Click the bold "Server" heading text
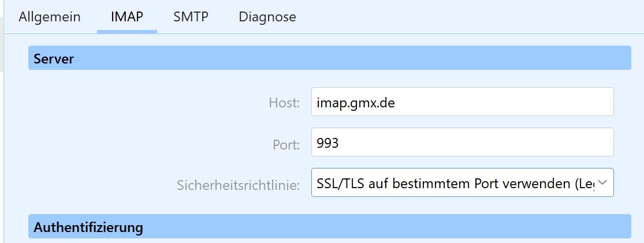Image resolution: width=644 pixels, height=243 pixels. (x=54, y=58)
